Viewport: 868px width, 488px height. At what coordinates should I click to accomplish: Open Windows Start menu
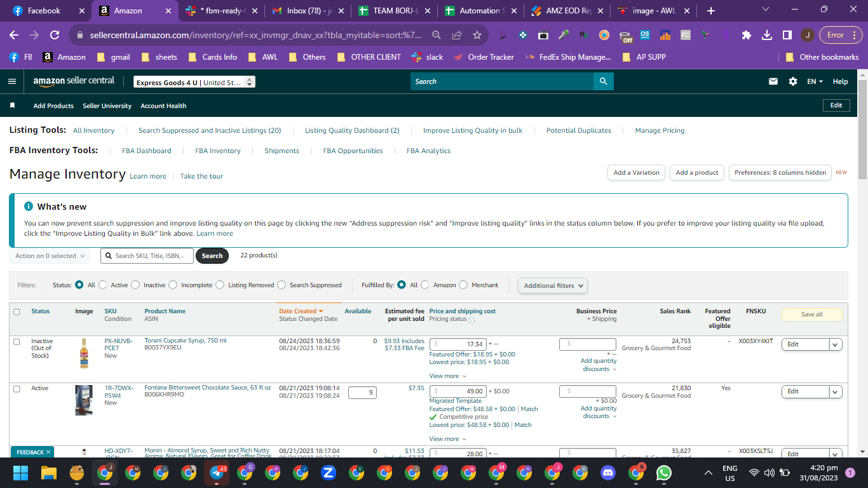[21, 473]
